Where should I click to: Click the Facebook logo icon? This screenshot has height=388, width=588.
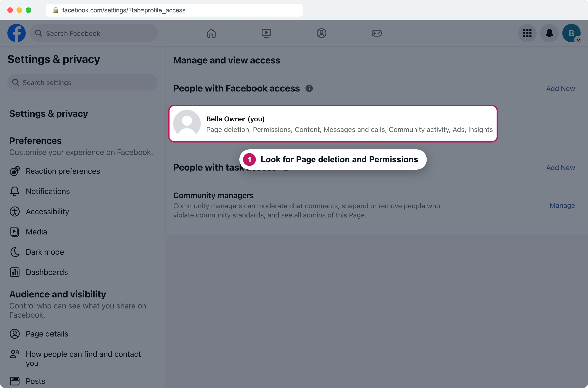(x=17, y=33)
